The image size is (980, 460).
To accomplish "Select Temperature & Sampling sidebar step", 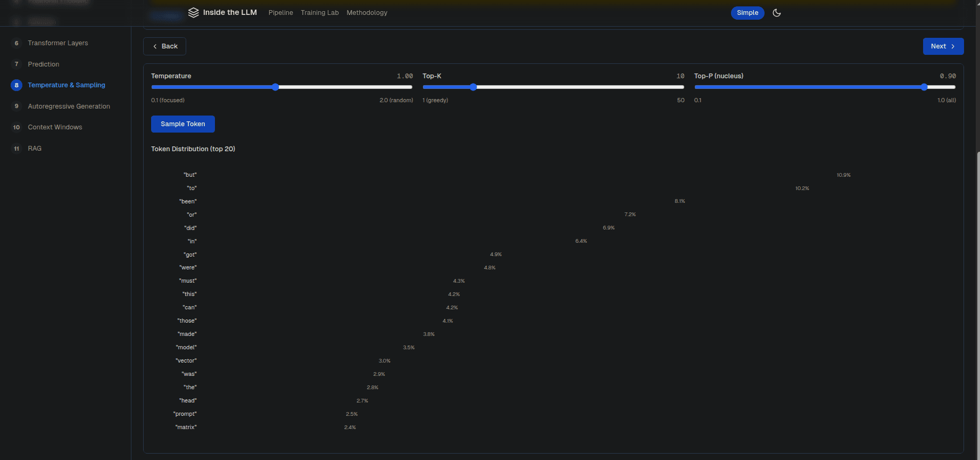I will (x=67, y=85).
